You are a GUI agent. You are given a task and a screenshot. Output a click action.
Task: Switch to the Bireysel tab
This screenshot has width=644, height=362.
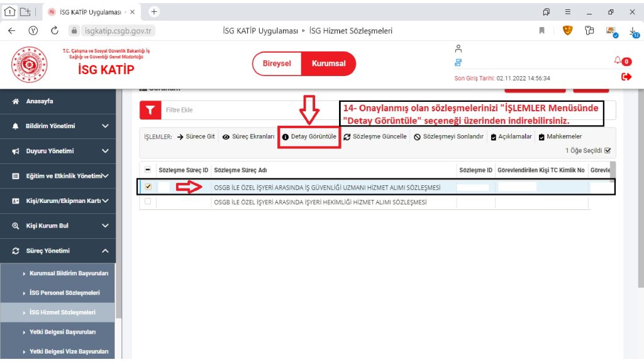pos(277,63)
